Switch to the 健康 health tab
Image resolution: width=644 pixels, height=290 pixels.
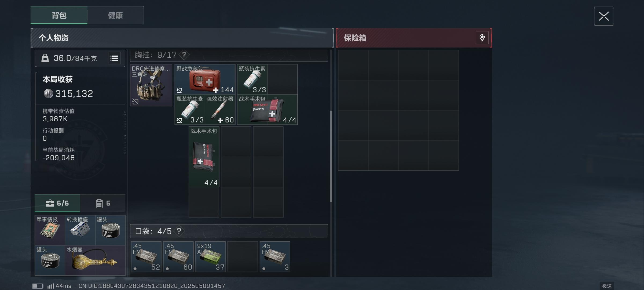[115, 15]
